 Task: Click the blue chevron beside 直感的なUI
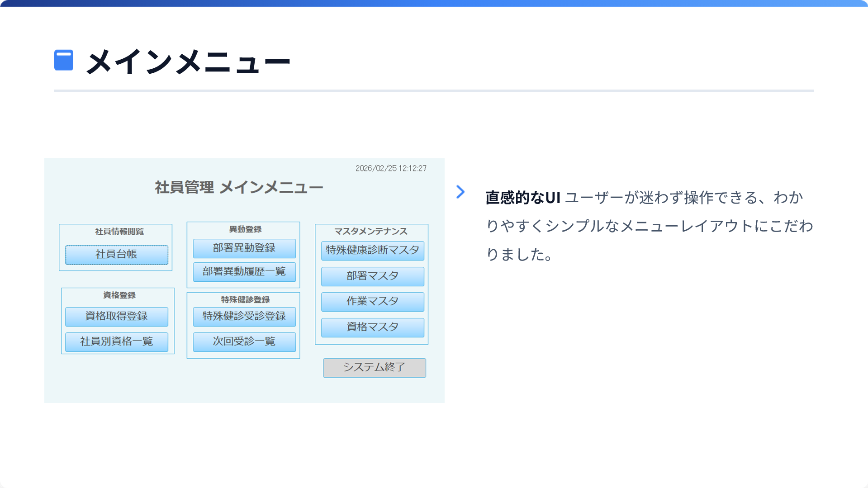click(x=460, y=192)
